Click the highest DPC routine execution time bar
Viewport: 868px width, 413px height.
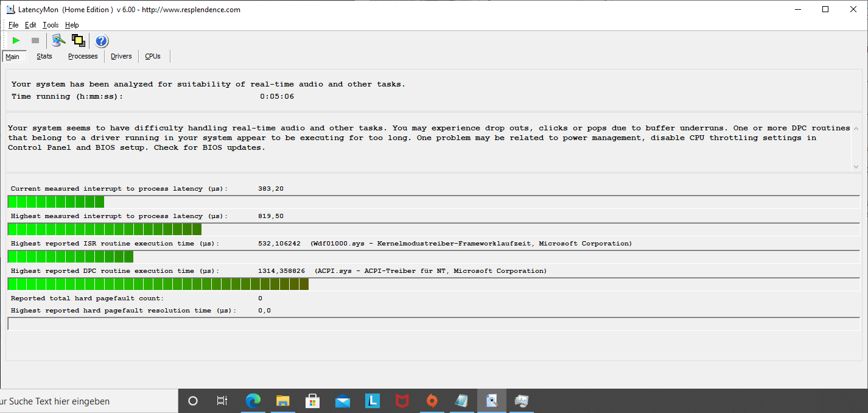[434, 284]
